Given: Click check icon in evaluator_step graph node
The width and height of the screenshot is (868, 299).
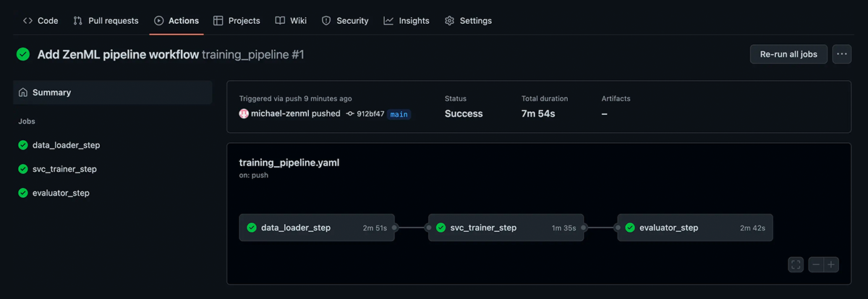Looking at the screenshot, I should (630, 227).
